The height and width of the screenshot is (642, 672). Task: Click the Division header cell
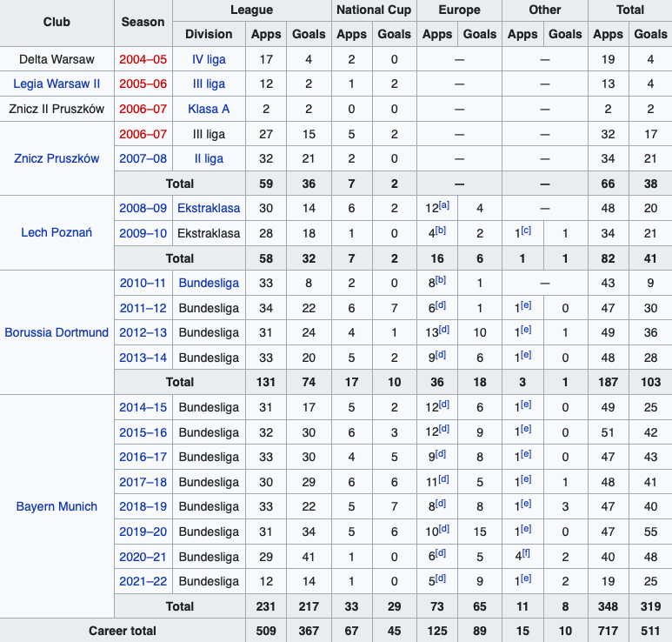[209, 34]
